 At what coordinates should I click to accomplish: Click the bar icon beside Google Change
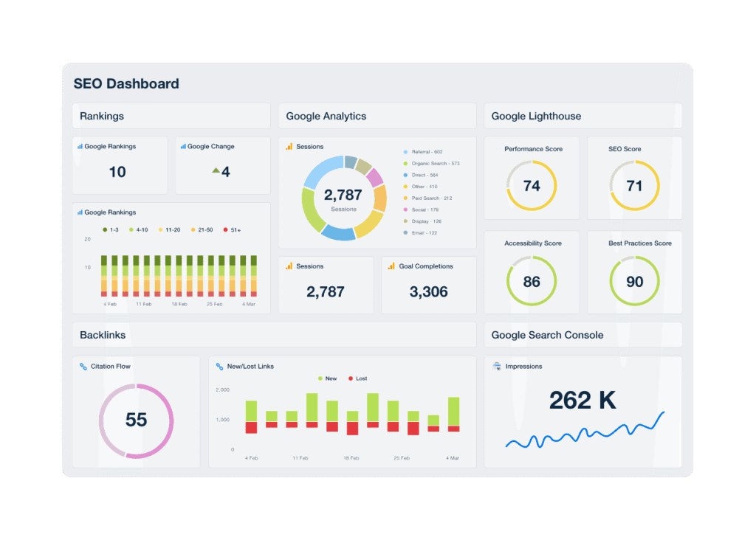point(183,147)
